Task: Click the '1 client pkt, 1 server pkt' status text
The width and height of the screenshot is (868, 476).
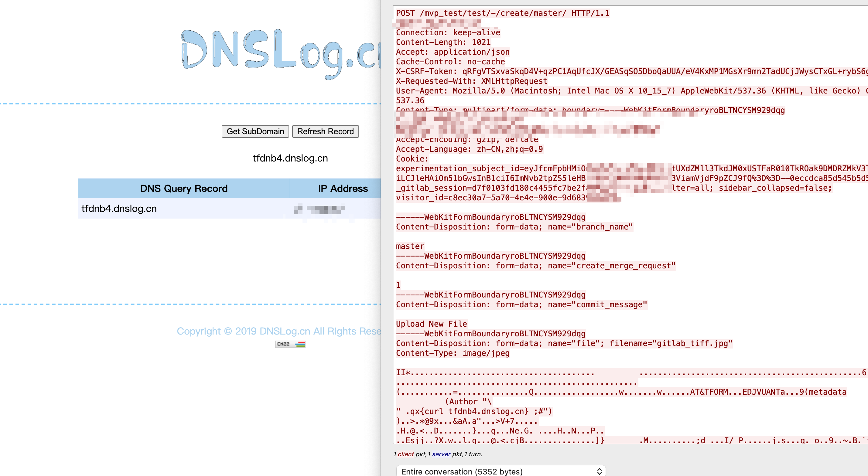Action: (437, 454)
